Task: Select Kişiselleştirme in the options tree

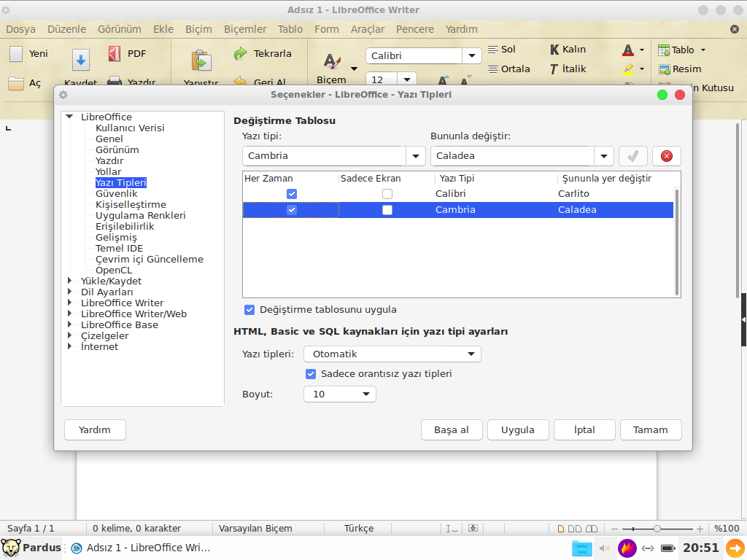Action: [x=131, y=205]
